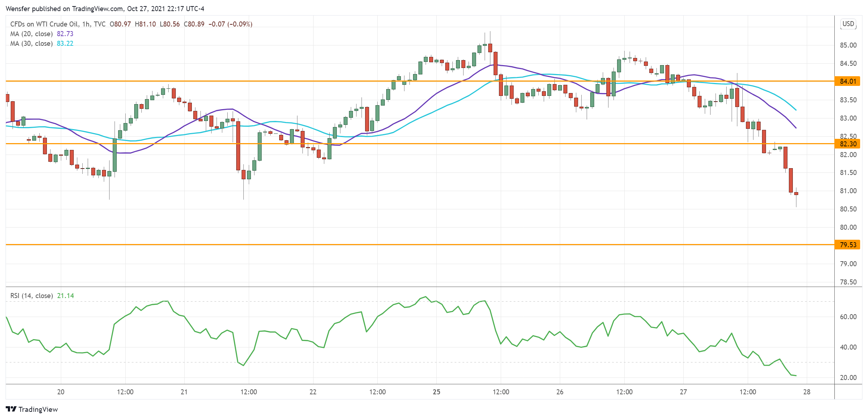
Task: Click CFDs on WTI Crude Oil title
Action: pos(44,24)
